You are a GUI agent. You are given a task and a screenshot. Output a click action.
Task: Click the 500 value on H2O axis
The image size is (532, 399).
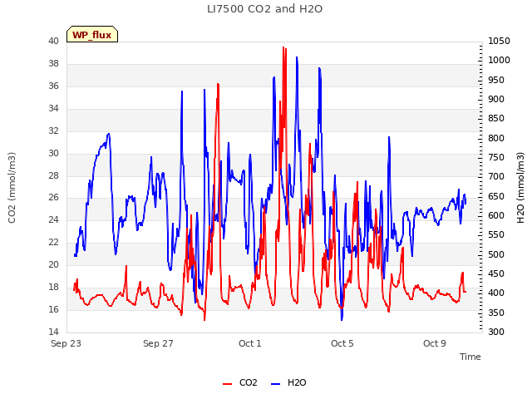pyautogui.click(x=496, y=254)
